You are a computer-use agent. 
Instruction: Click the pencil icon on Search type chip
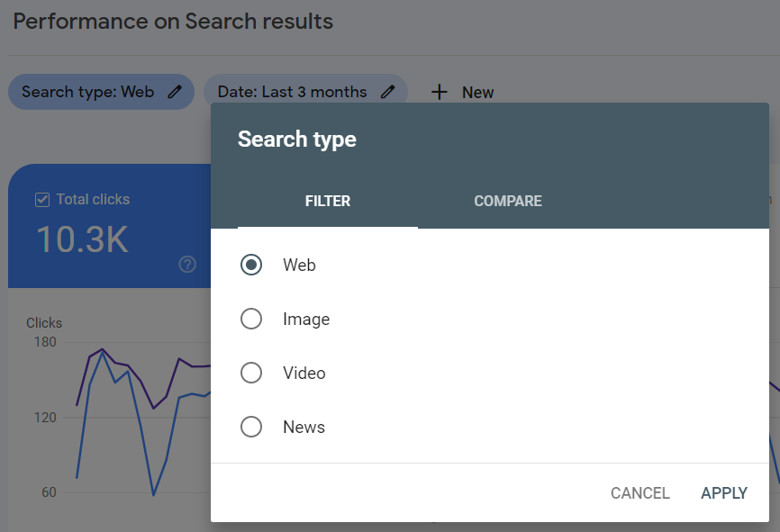click(175, 92)
